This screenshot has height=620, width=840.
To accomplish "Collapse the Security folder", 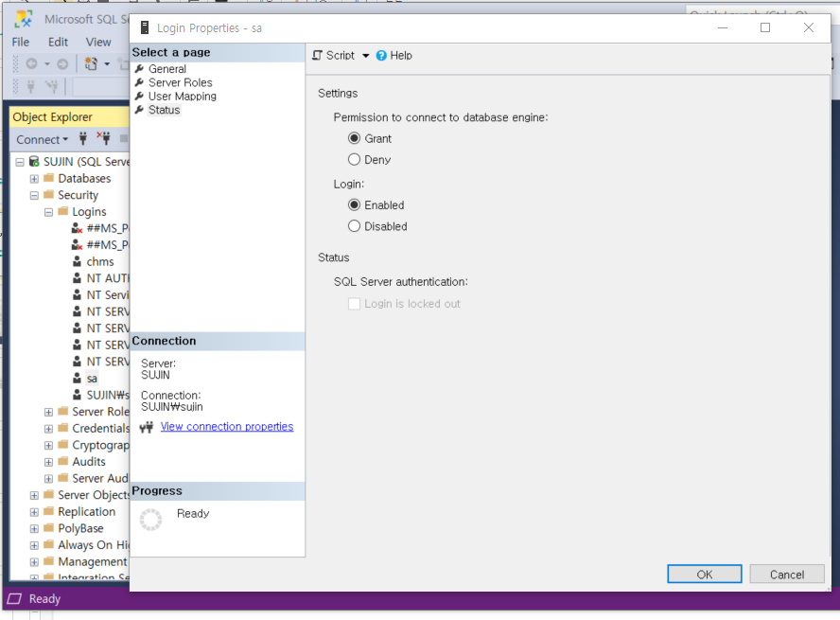I will [34, 196].
